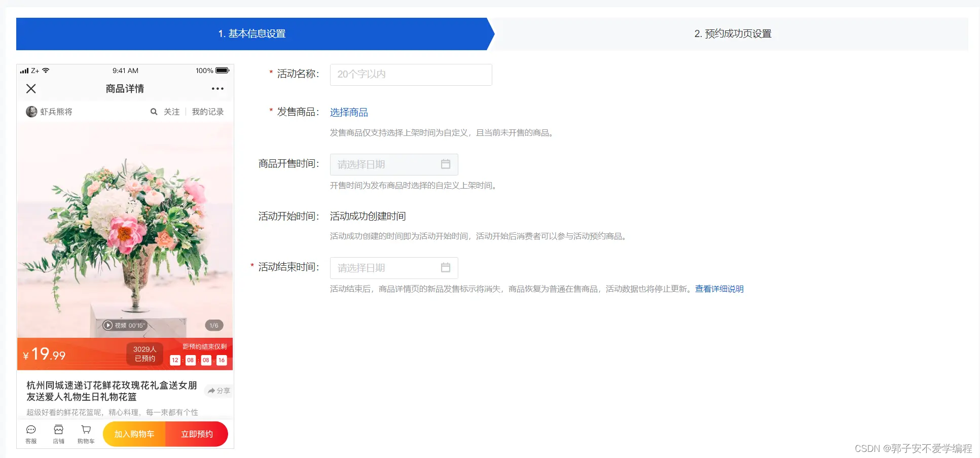Click the search magnifier icon in shop bar
The width and height of the screenshot is (980, 458).
coord(154,112)
